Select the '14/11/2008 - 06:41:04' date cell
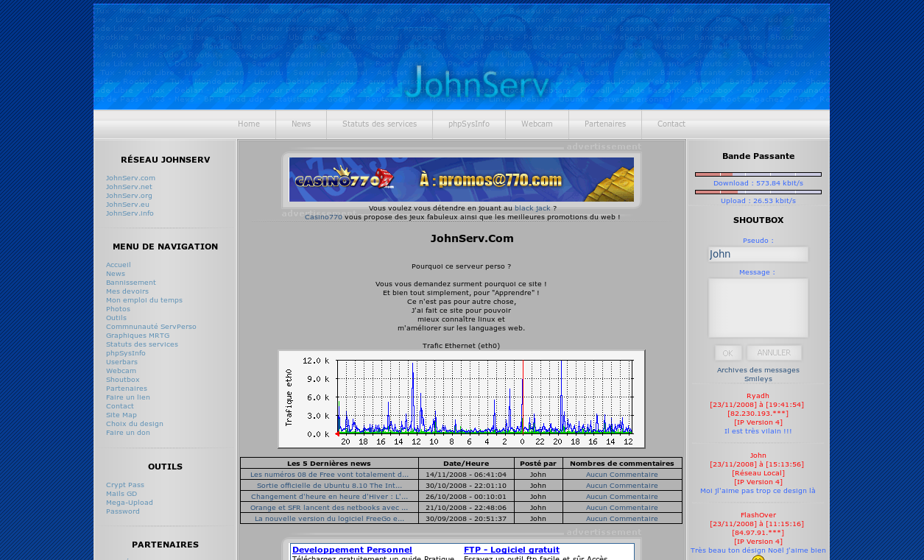 click(466, 475)
